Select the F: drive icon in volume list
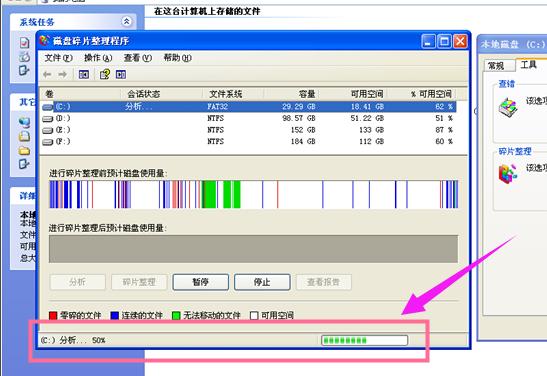 [x=47, y=142]
